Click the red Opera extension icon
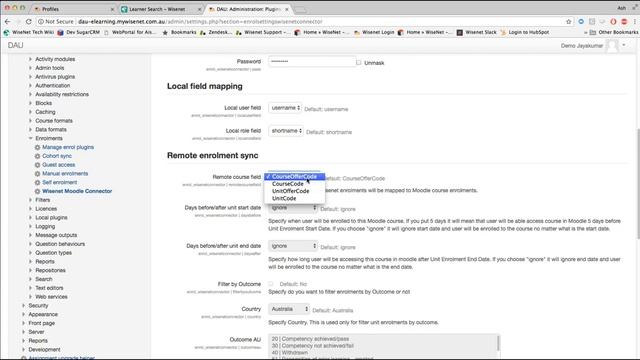This screenshot has width=640, height=360. (x=613, y=22)
